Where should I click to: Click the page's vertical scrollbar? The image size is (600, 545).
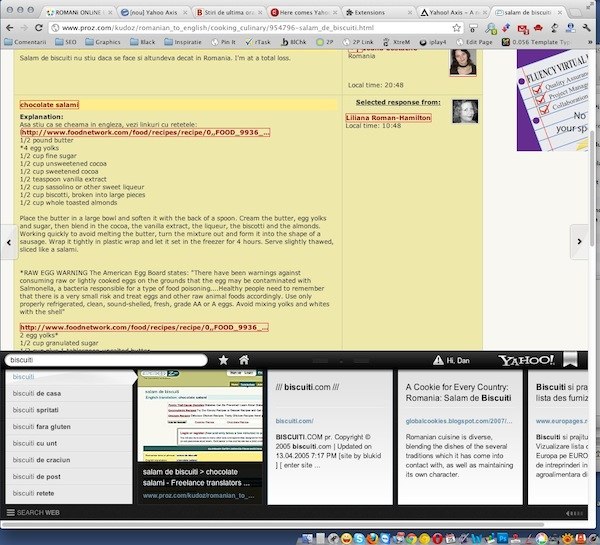coord(592,188)
